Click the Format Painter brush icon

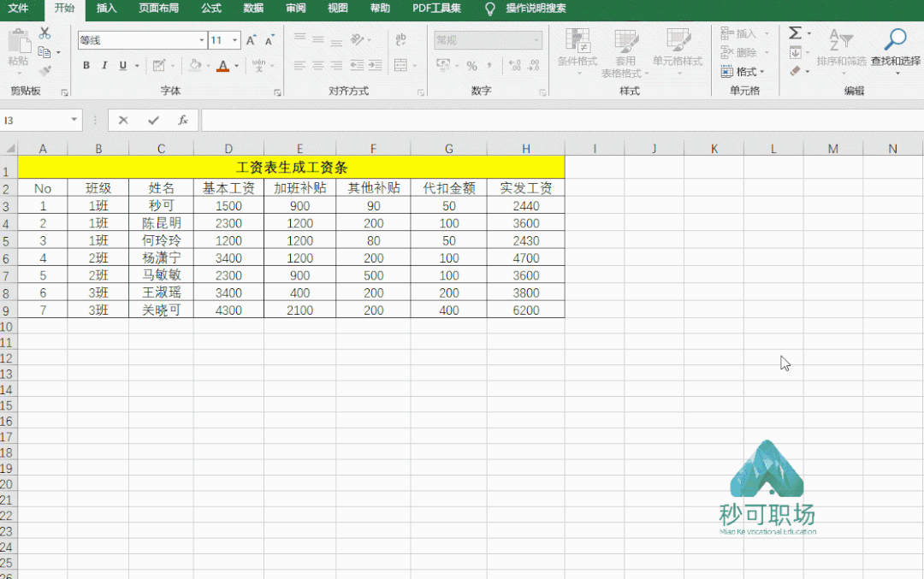tap(44, 71)
